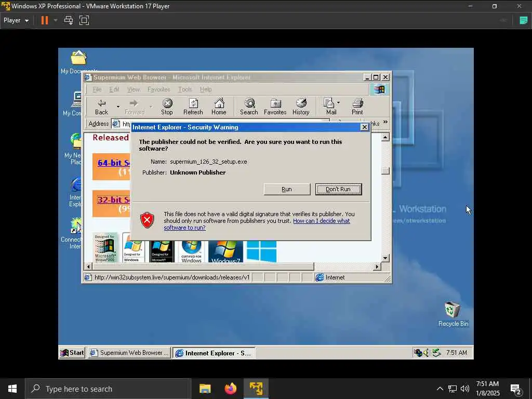Viewport: 532px width, 399px height.
Task: Open 'How can I decide what software to run?' link
Action: 257,224
